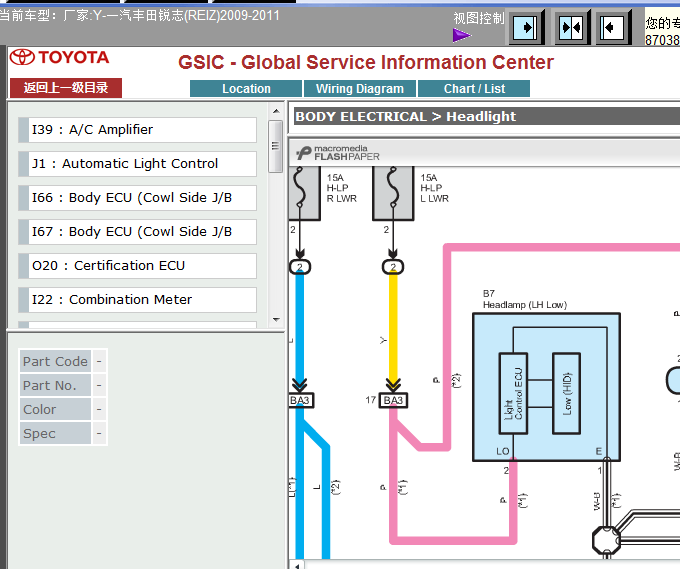Open the Location tab

coord(246,88)
